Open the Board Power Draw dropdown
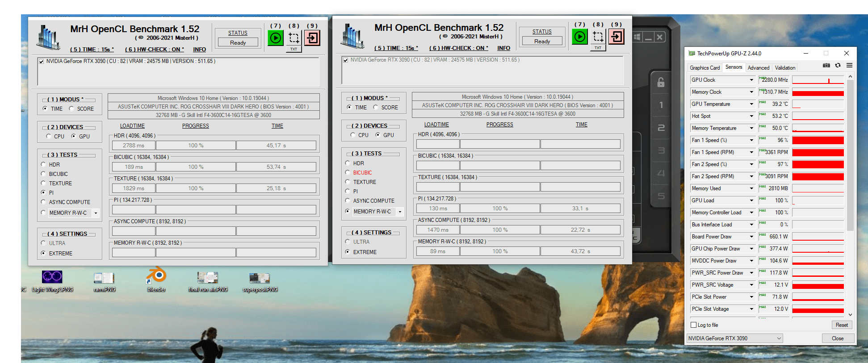Screen dimensions: 868x363 coord(751,237)
